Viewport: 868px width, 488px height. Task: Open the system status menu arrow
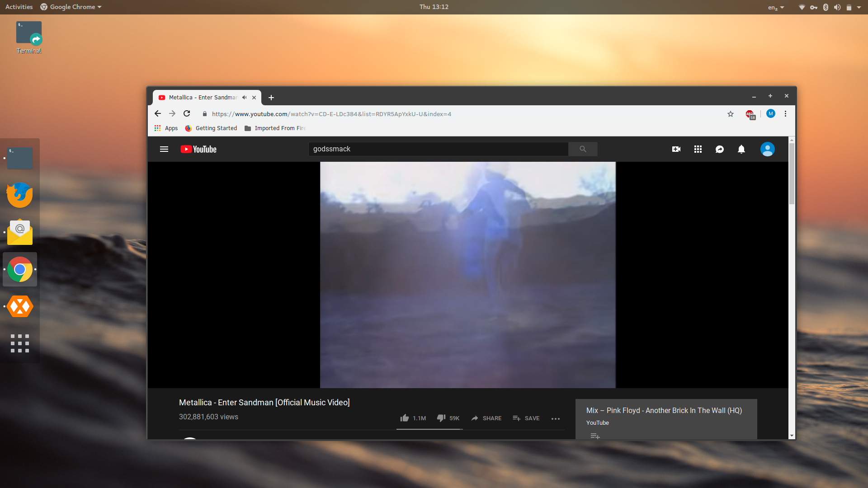point(859,7)
